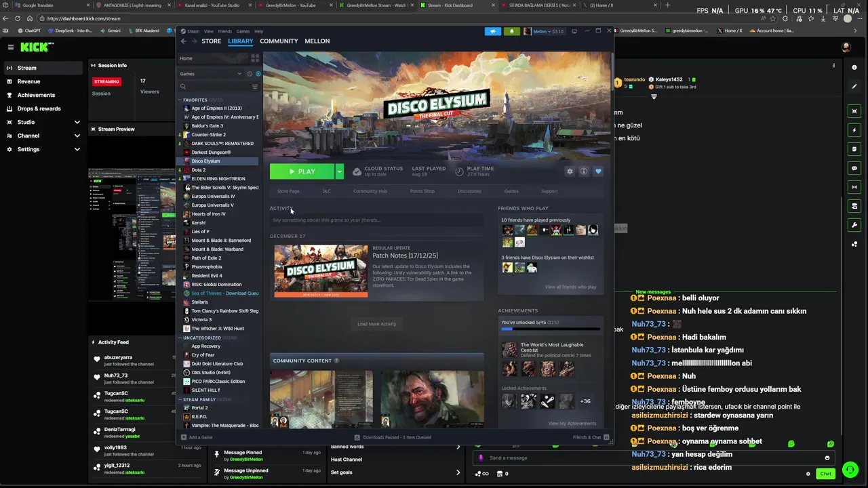Click Load More Activity button
Image resolution: width=868 pixels, height=488 pixels.
(x=376, y=324)
